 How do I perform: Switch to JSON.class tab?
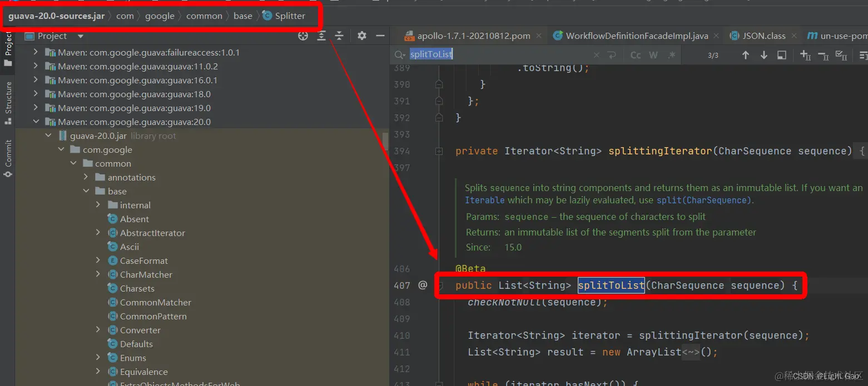pos(764,36)
